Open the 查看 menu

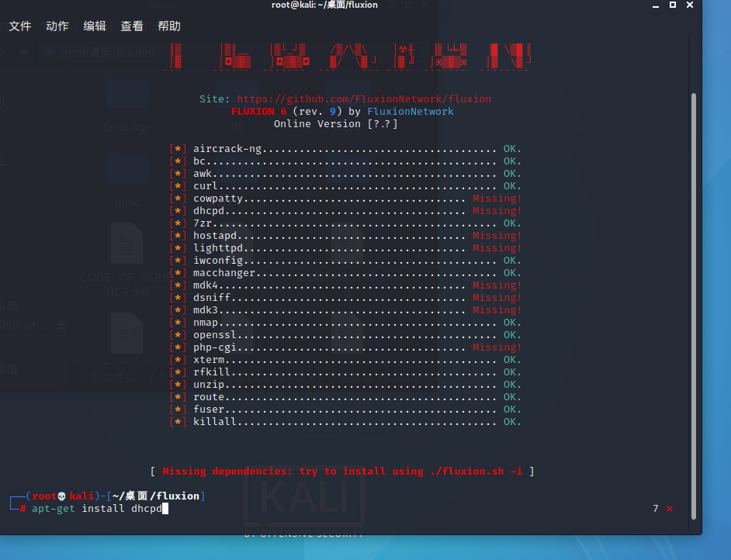(132, 26)
